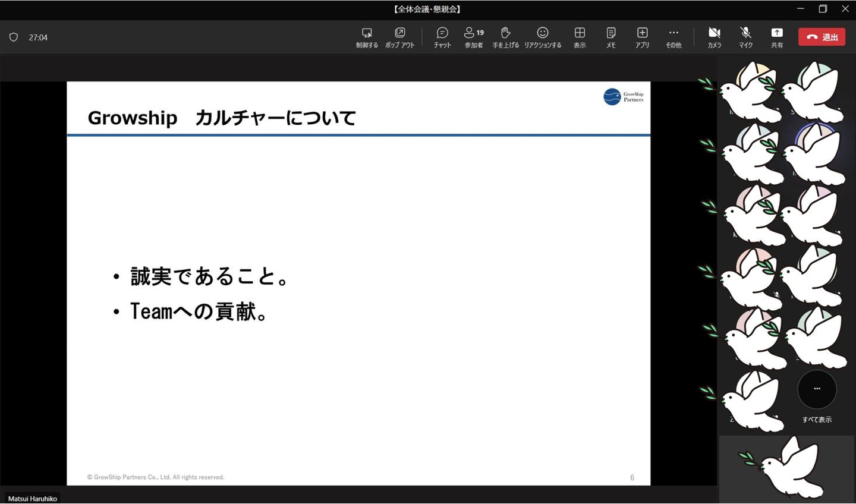The width and height of the screenshot is (856, 504).
Task: Open the アプリ apps panel
Action: pyautogui.click(x=642, y=37)
